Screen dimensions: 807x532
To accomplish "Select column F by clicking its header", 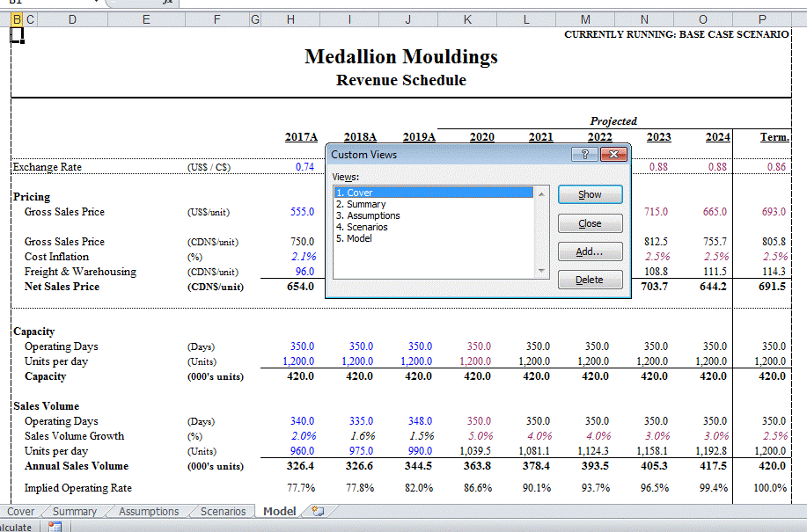I will coord(216,18).
